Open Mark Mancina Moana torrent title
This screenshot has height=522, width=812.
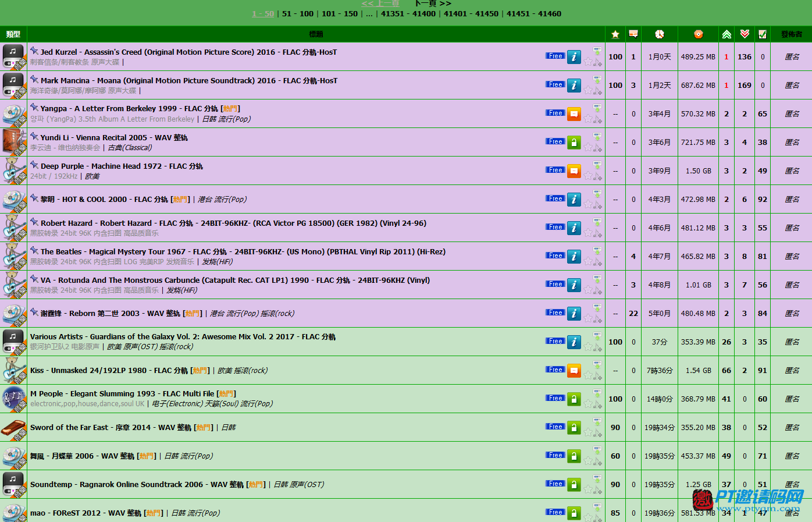189,80
